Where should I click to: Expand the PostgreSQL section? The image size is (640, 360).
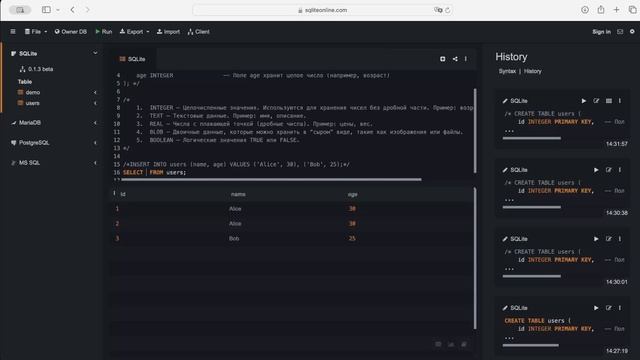[x=95, y=143]
